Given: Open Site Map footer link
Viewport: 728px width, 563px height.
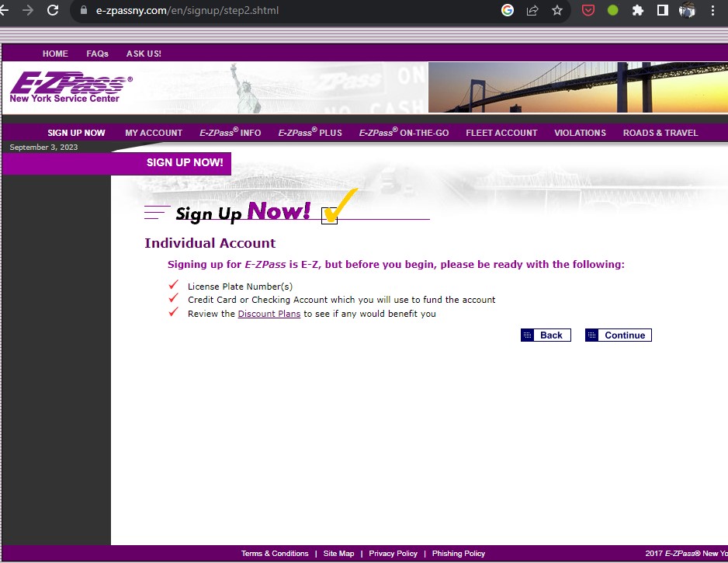Looking at the screenshot, I should click(x=339, y=554).
